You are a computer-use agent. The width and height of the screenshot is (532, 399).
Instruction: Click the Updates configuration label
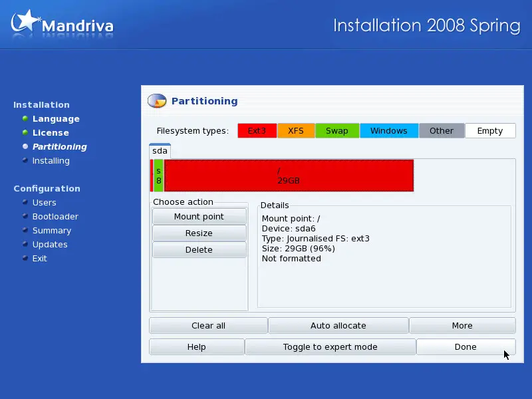[x=50, y=245]
